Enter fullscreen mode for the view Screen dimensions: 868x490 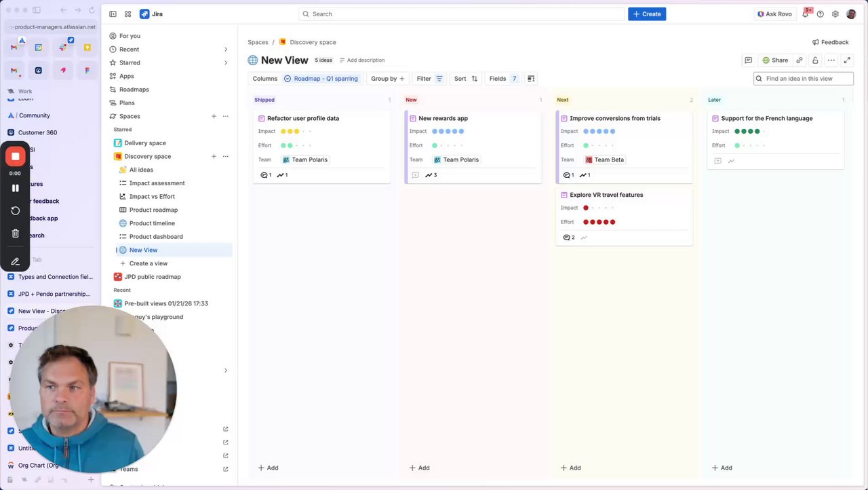pos(847,60)
